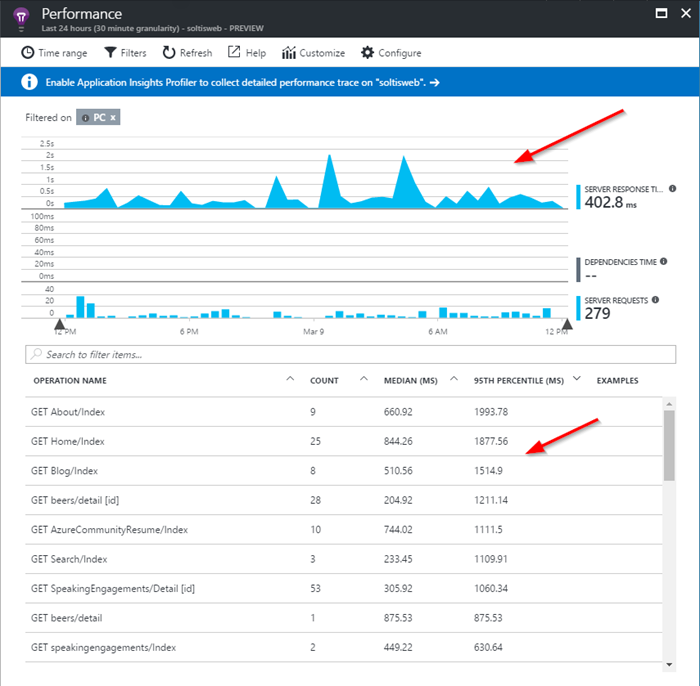Remove the PC filter tag
700x686 pixels.
(x=113, y=117)
